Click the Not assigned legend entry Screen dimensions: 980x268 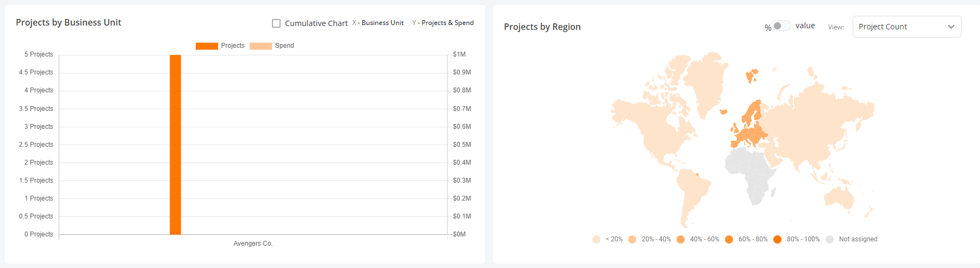858,239
